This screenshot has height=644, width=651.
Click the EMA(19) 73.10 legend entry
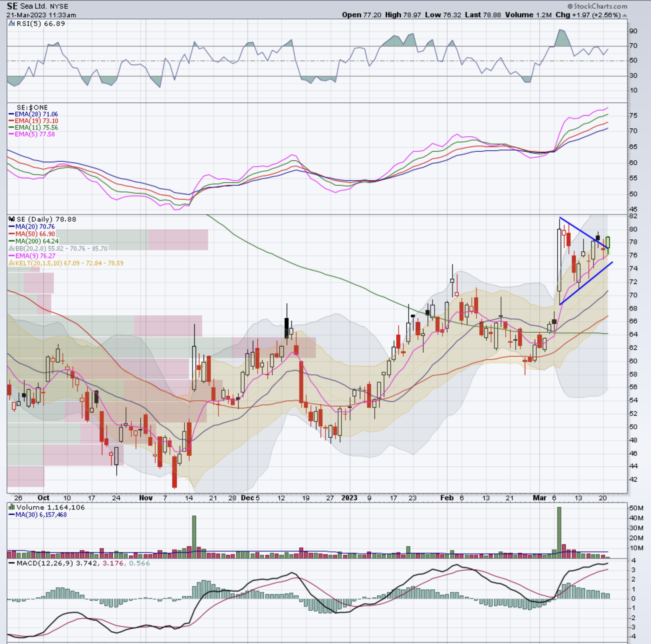pyautogui.click(x=33, y=121)
